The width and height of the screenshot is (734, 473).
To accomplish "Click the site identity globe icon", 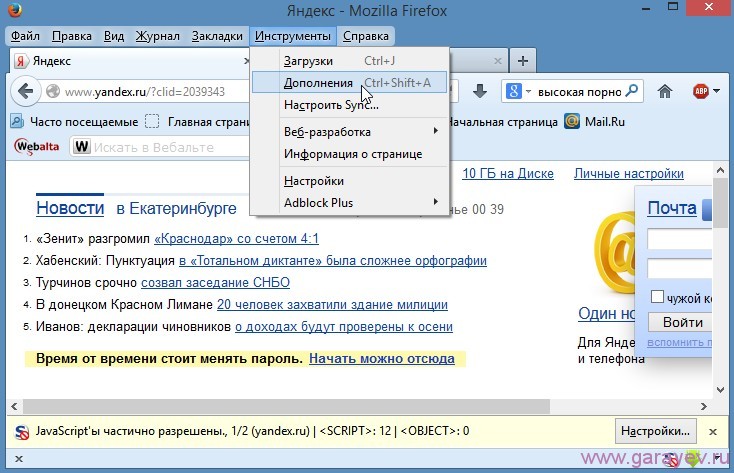I will coord(53,91).
